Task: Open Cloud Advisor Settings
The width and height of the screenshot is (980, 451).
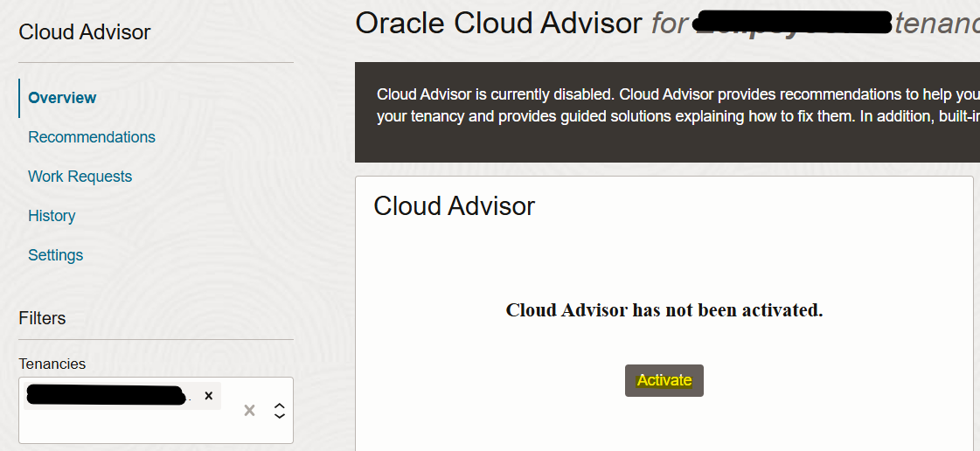Action: (55, 255)
